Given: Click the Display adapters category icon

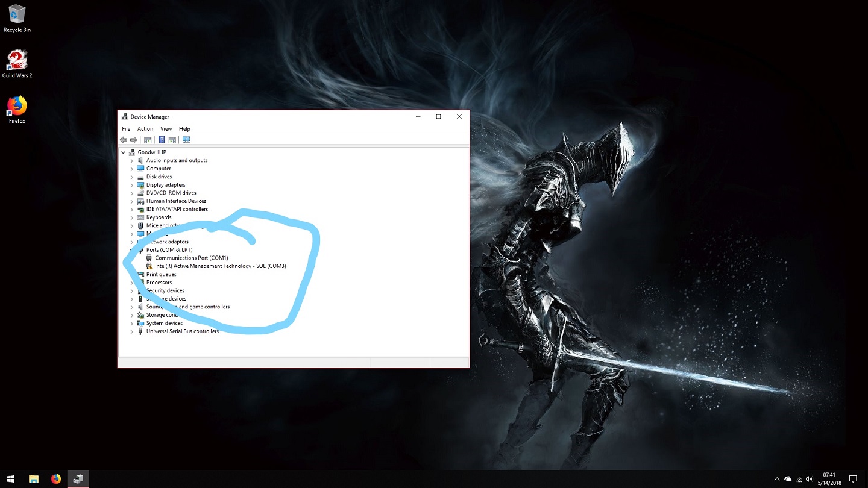Looking at the screenshot, I should pos(140,185).
